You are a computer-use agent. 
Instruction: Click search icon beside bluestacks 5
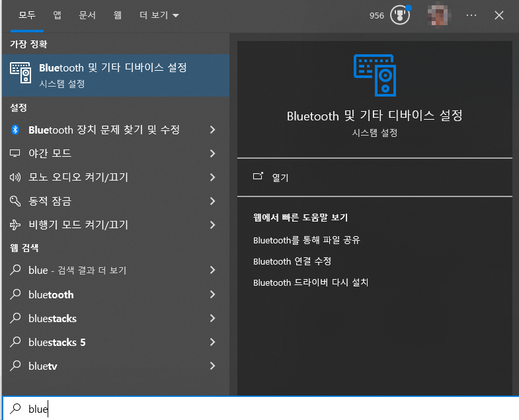[x=15, y=342]
